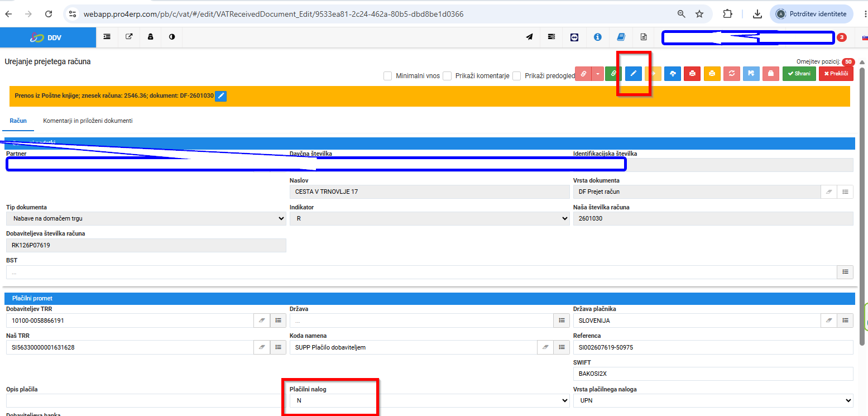
Task: Open browser extensions puzzle icon
Action: [x=727, y=14]
